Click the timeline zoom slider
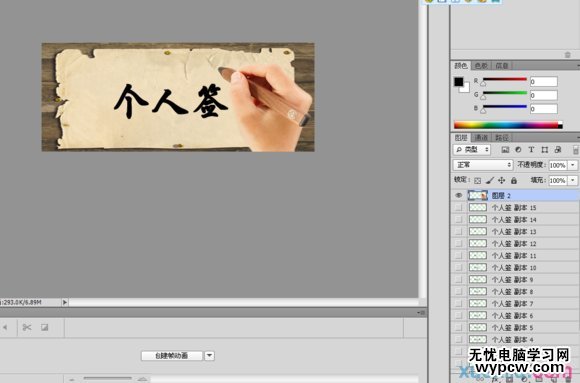The height and width of the screenshot is (383, 580). [107, 379]
